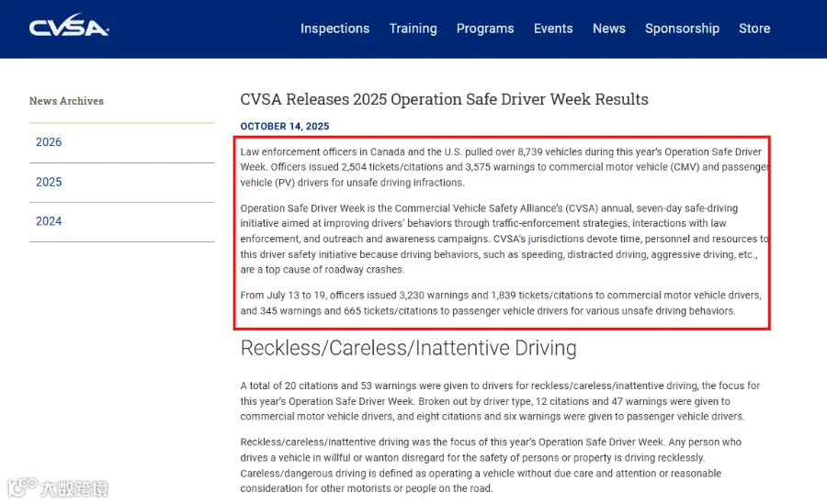Click the paragraph starting 'Reckless/careless/inattentive driving was the focus'

(x=491, y=465)
